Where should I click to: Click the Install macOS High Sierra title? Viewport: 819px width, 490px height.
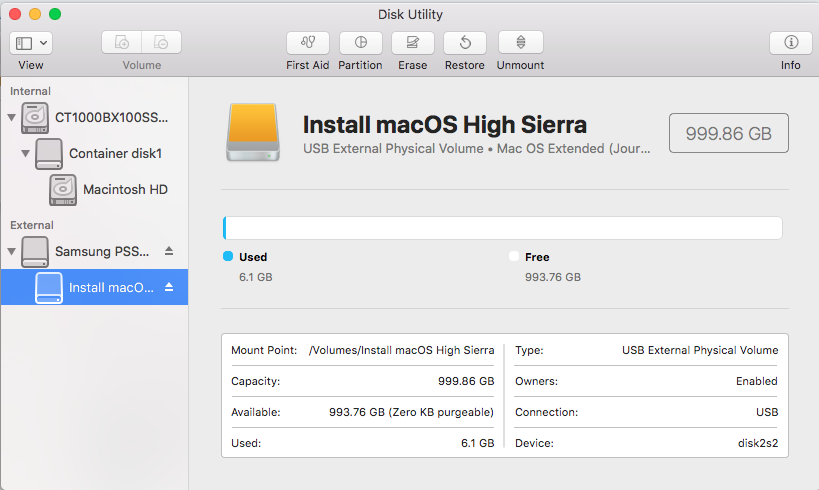coord(444,125)
